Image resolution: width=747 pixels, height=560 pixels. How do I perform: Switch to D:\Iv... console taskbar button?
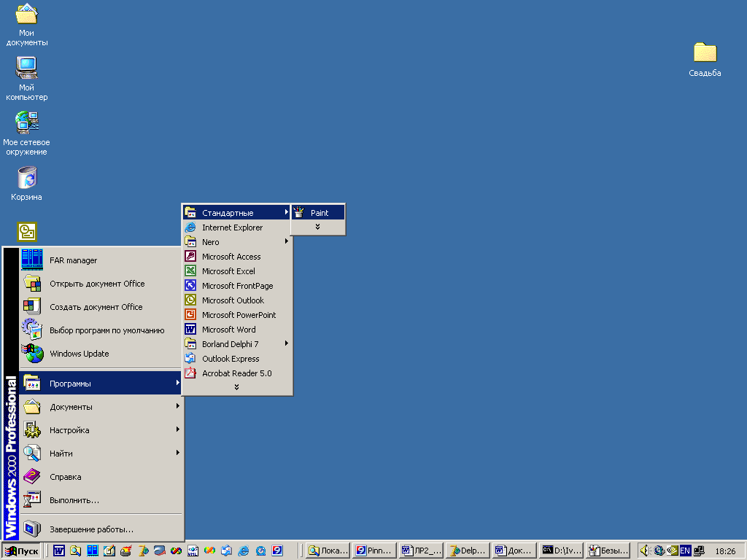click(561, 551)
